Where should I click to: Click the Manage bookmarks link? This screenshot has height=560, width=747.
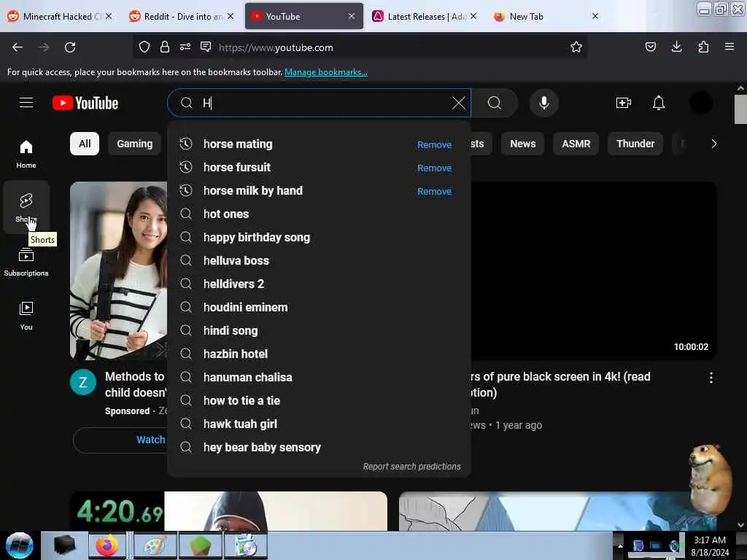click(326, 72)
